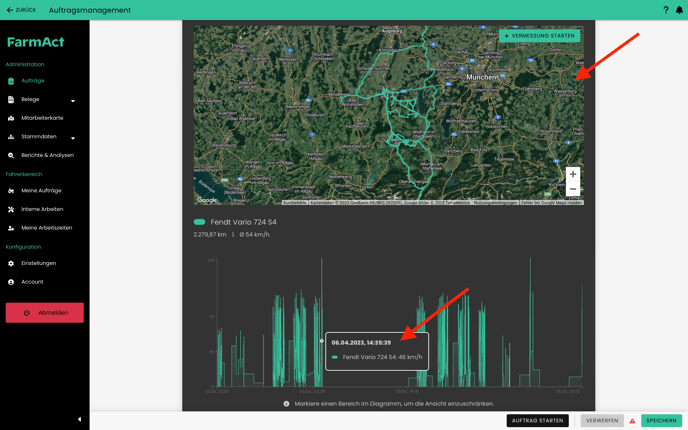Click the tooltip date 06.04.2023, 14:35:39

click(x=361, y=343)
